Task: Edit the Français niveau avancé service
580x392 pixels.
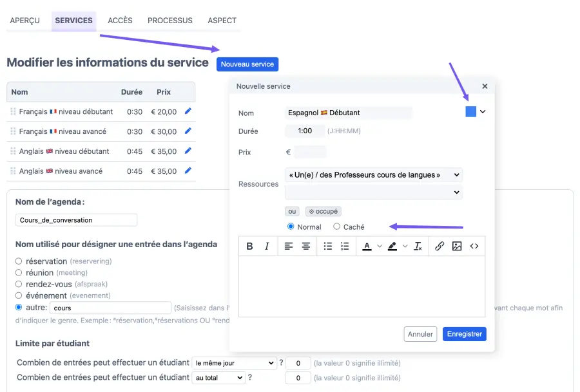Action: pos(188,131)
